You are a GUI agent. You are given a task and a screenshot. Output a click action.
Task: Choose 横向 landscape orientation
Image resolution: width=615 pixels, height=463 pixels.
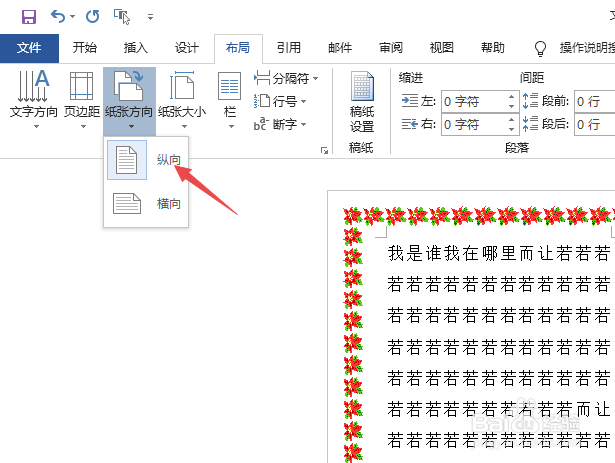tap(146, 204)
